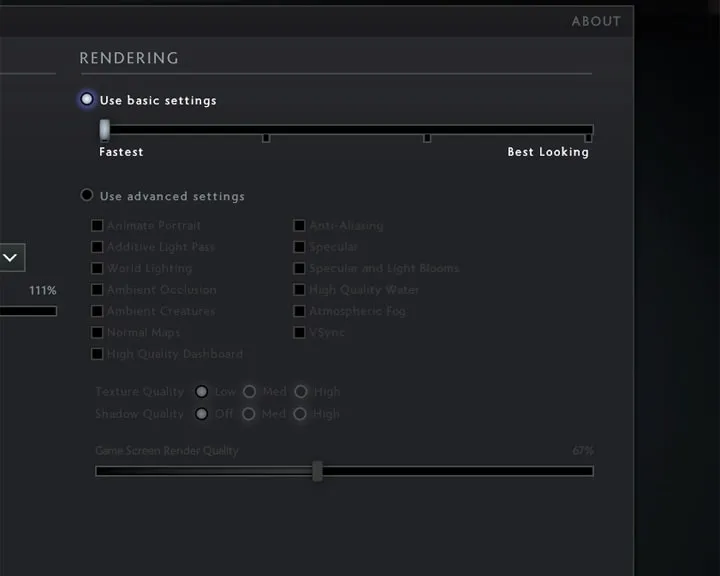Enable the VSync checkbox
This screenshot has width=720, height=576.
click(299, 332)
